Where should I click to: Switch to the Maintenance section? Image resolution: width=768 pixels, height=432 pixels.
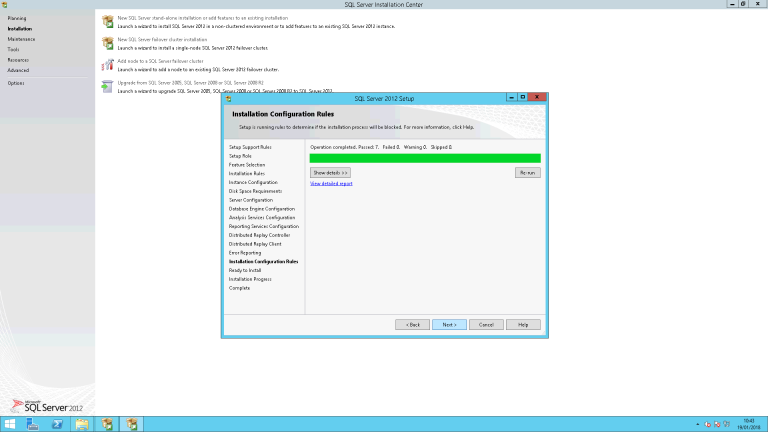click(x=21, y=39)
